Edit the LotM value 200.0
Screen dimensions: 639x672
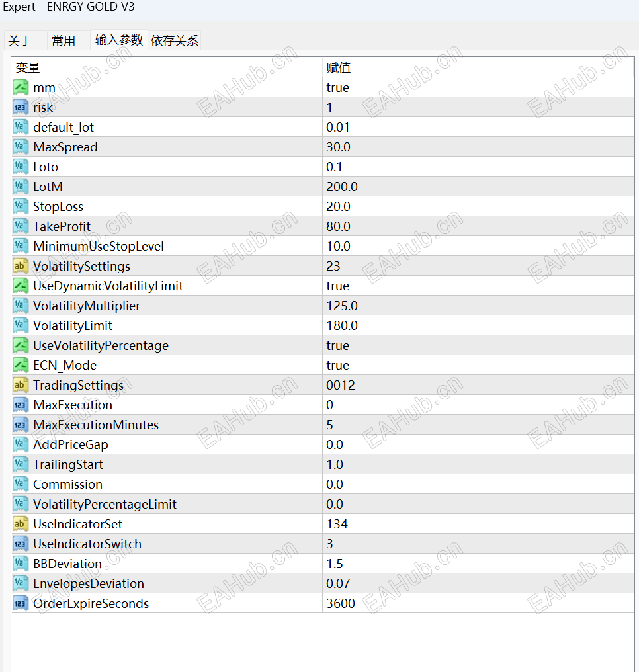coord(342,187)
